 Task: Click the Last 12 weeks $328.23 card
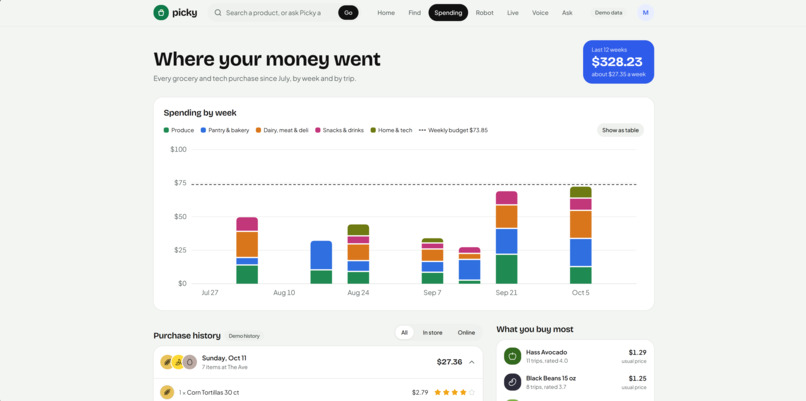618,62
